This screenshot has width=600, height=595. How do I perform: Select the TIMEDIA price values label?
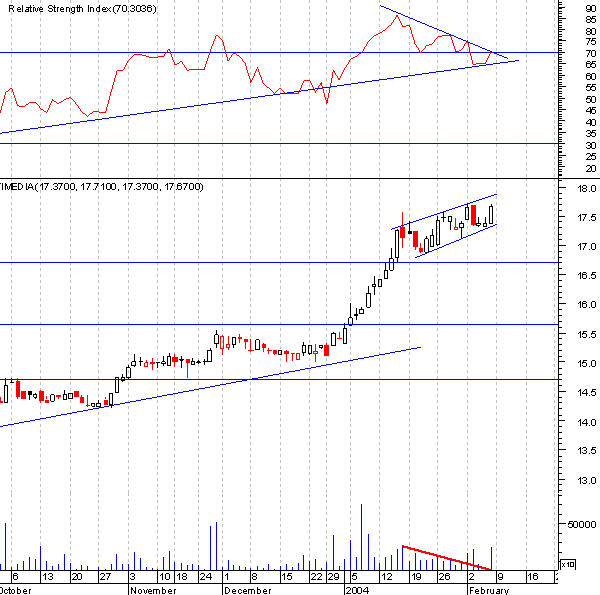101,187
